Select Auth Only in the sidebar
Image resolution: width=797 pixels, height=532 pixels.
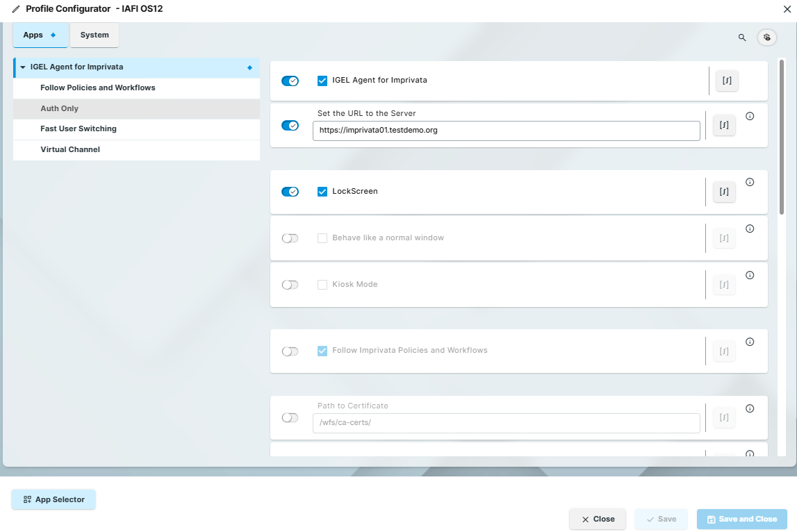pos(58,108)
